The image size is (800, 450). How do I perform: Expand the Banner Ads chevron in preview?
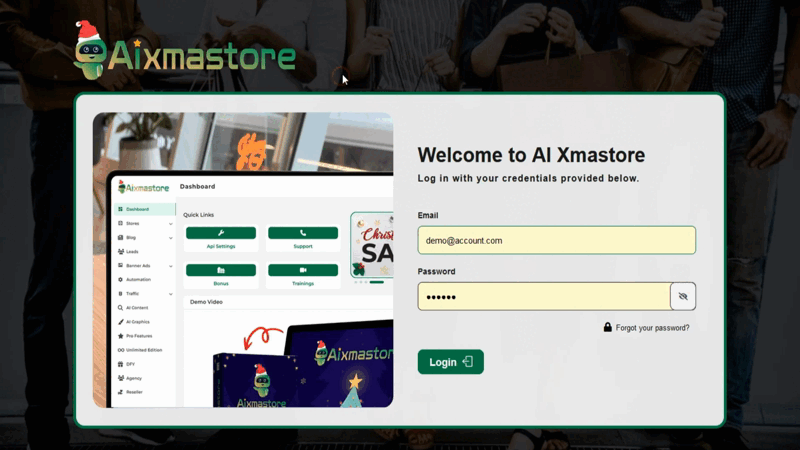[x=170, y=266]
